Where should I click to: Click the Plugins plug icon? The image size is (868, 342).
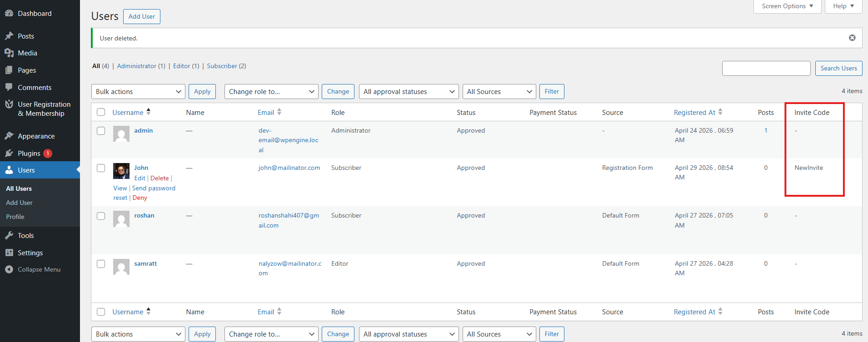pyautogui.click(x=9, y=154)
